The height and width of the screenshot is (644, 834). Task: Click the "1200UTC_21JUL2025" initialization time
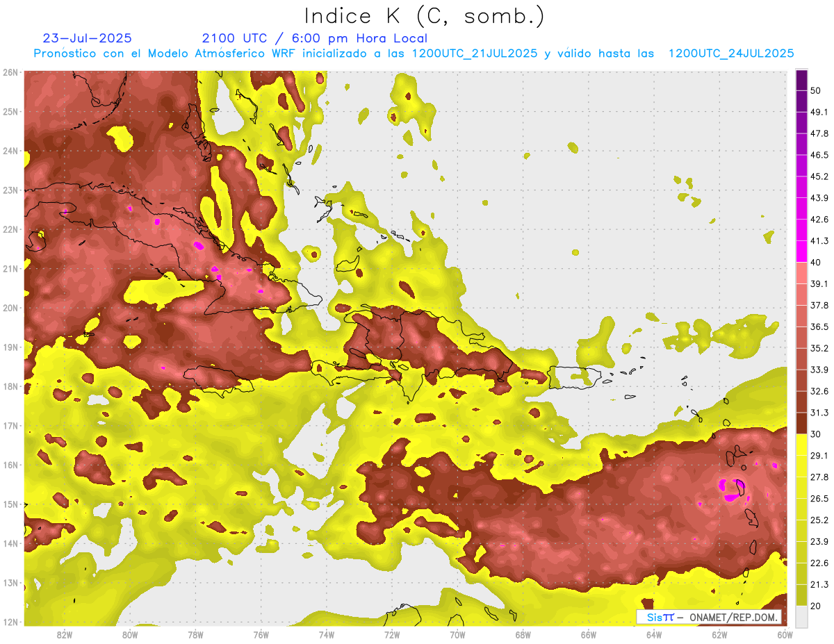[475, 53]
